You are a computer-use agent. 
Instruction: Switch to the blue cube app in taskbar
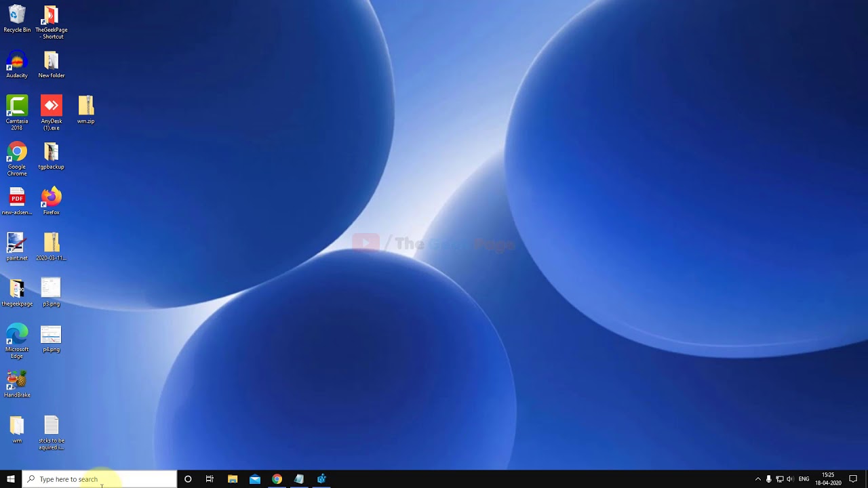321,479
